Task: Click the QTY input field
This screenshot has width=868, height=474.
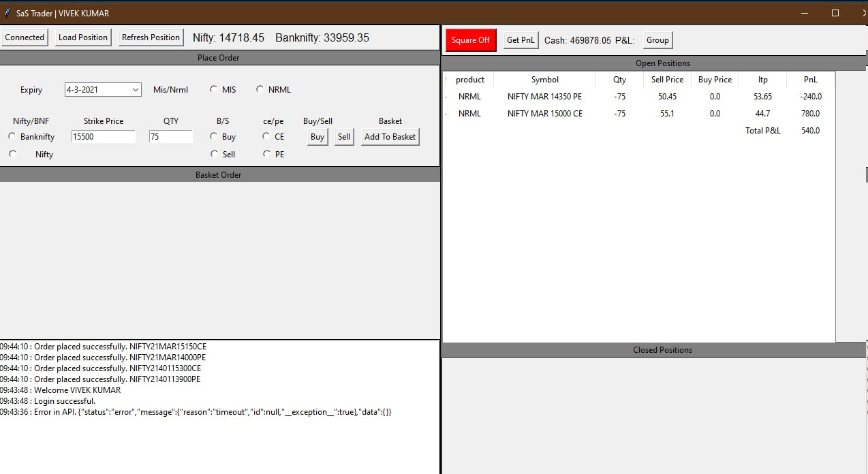Action: pos(170,137)
